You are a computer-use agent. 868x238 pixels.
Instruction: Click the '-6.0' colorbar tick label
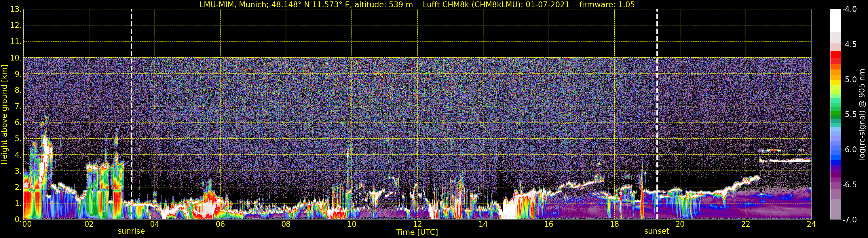coord(850,150)
